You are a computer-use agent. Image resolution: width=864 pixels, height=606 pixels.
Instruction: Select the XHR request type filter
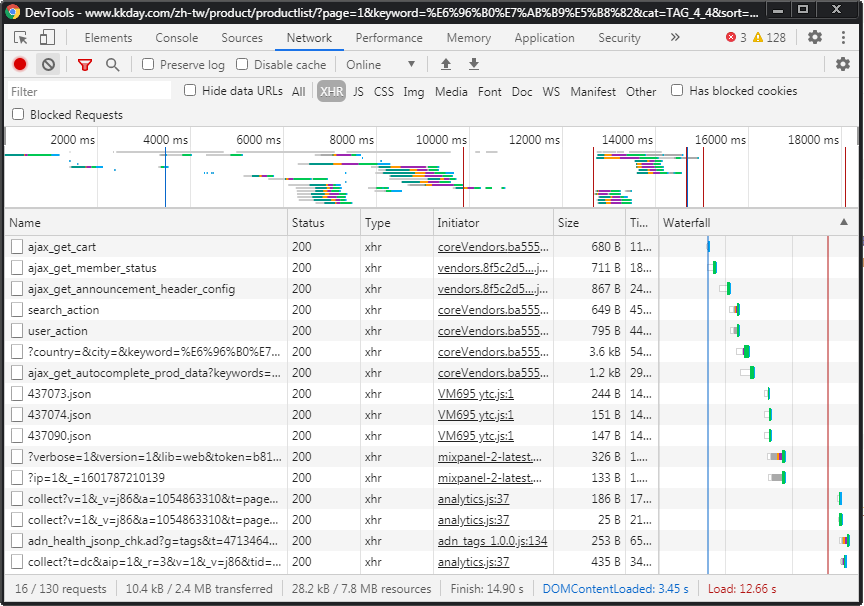331,91
